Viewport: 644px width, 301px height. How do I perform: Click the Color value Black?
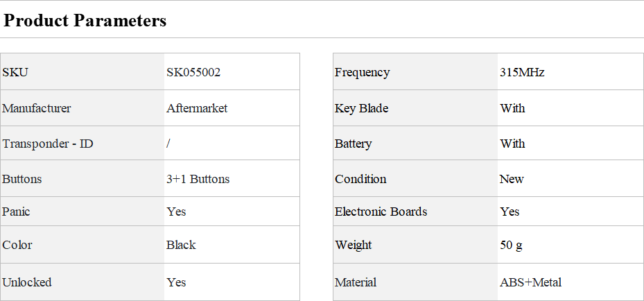point(181,245)
